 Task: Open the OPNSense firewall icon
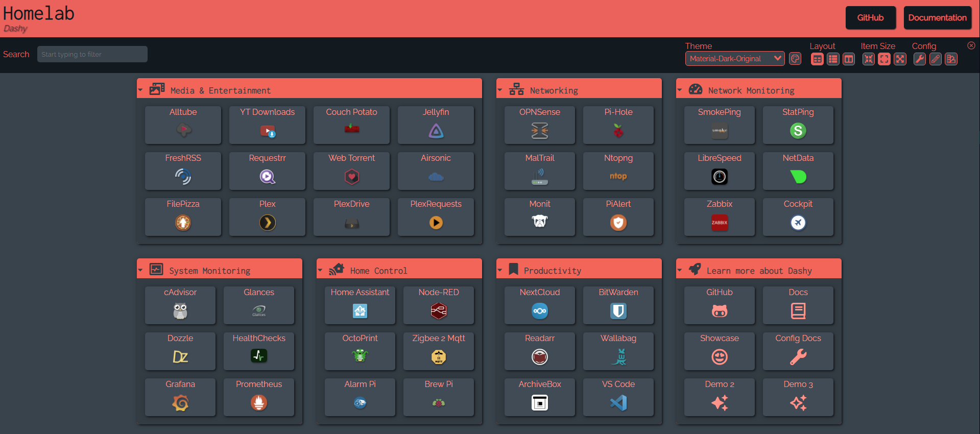(x=540, y=131)
